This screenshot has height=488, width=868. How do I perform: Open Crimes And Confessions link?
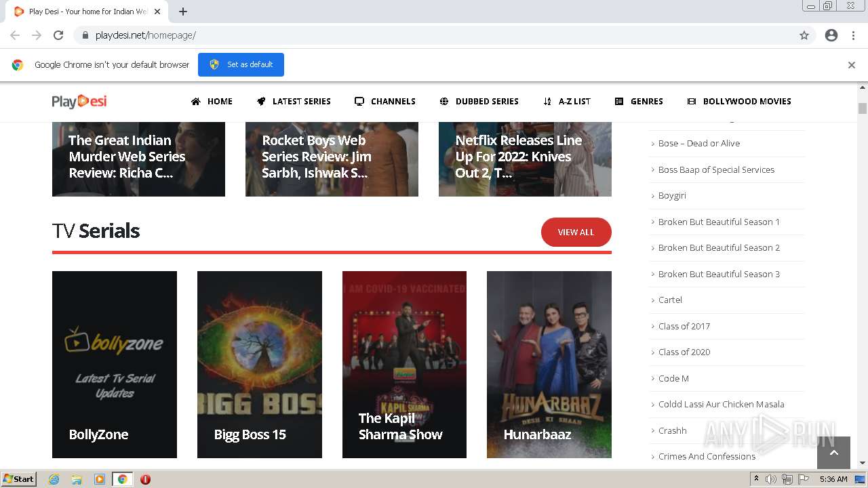(x=707, y=457)
